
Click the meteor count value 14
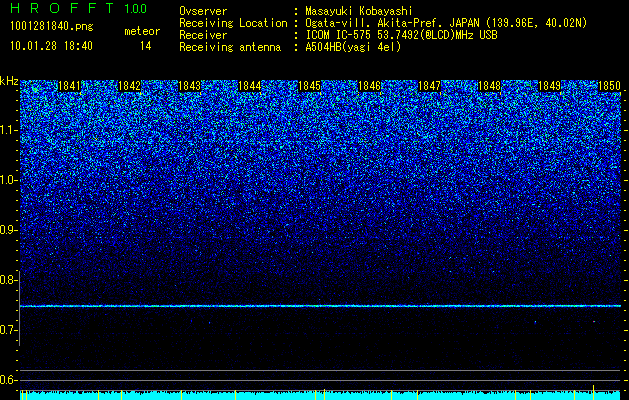point(146,46)
